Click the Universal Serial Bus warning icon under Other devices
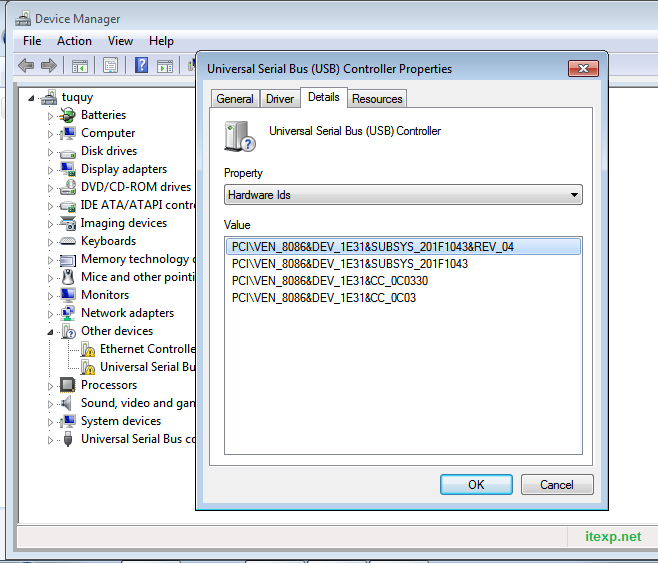This screenshot has width=658, height=563. tap(87, 367)
